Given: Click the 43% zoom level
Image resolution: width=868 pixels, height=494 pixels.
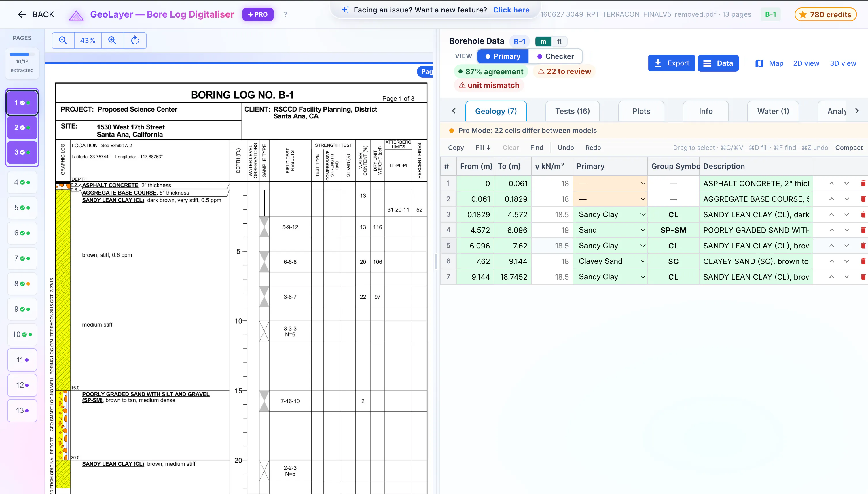Looking at the screenshot, I should coord(88,40).
